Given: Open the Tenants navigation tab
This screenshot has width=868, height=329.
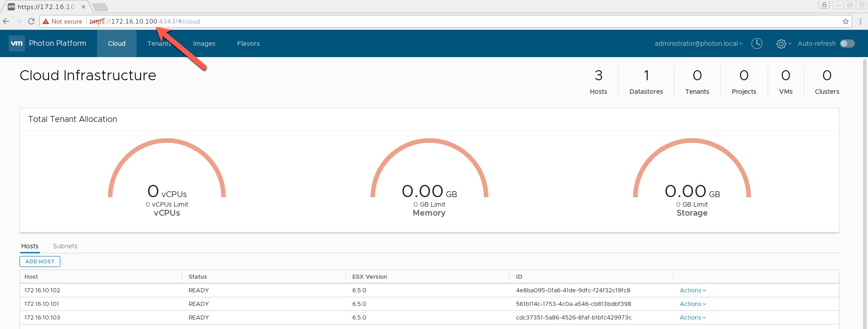Looking at the screenshot, I should [159, 44].
